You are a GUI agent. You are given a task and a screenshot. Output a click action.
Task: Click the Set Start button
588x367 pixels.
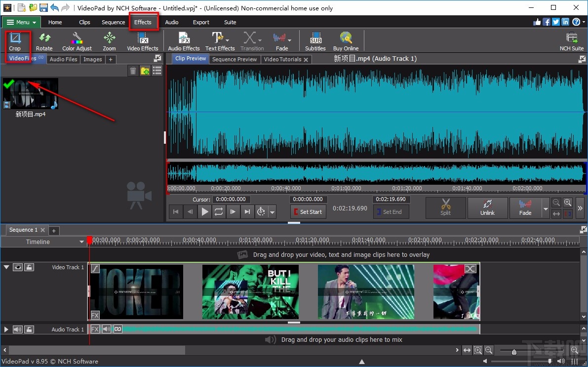pos(308,211)
